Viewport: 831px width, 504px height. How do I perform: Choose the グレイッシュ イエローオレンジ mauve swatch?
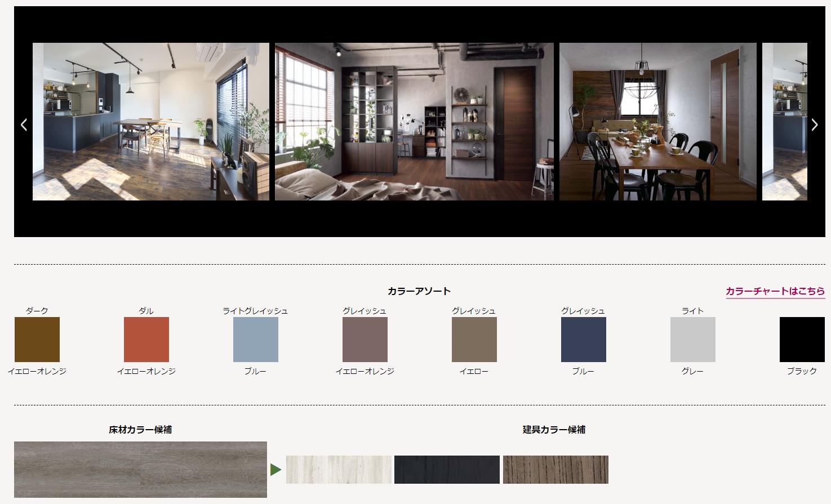[x=365, y=340]
